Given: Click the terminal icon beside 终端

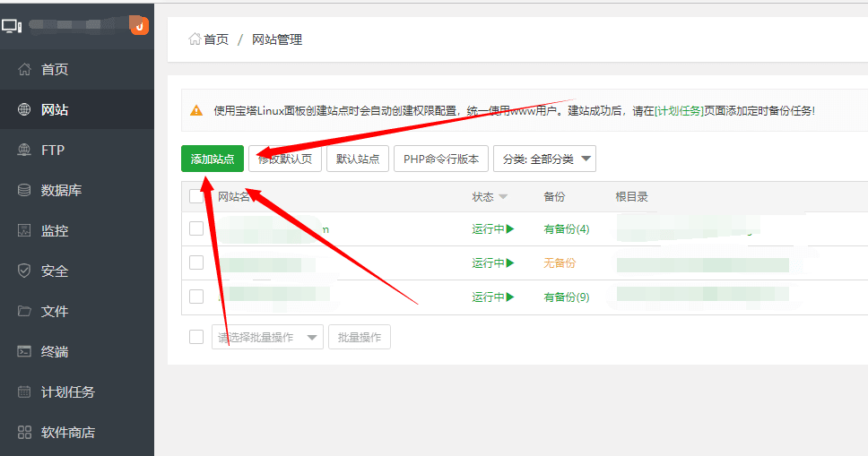Looking at the screenshot, I should [x=24, y=351].
